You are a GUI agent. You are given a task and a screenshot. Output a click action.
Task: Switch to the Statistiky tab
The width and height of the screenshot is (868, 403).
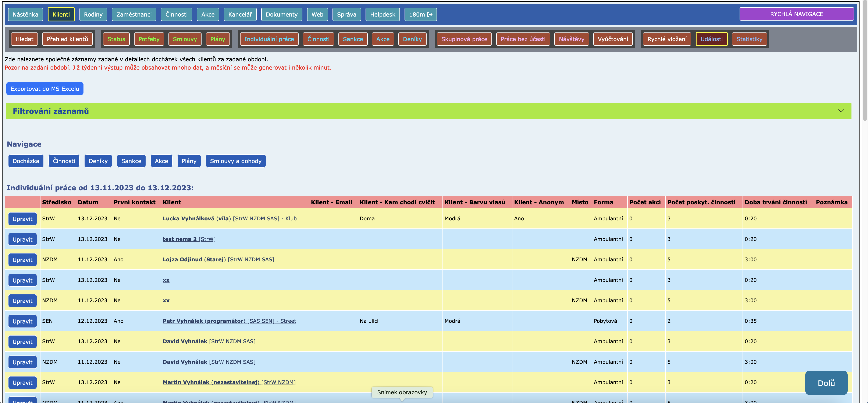coord(749,39)
